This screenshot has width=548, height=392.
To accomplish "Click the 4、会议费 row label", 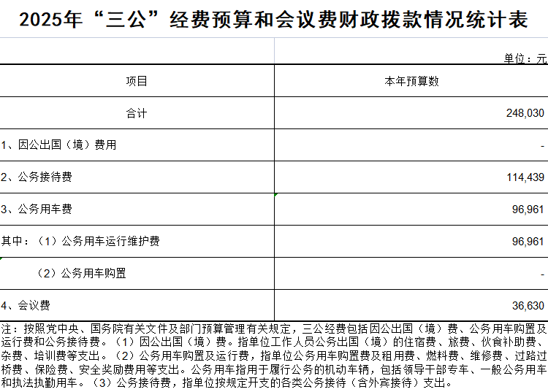I will (x=26, y=305).
